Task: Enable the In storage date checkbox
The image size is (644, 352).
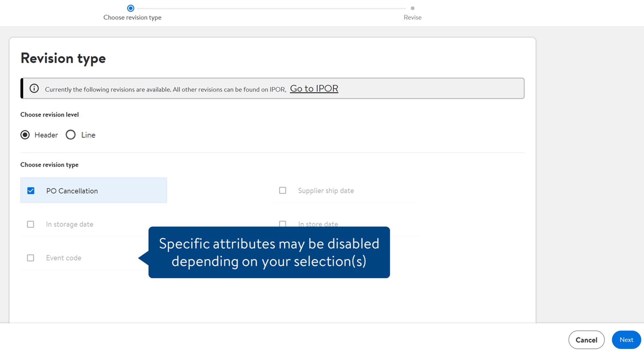Action: click(x=31, y=224)
